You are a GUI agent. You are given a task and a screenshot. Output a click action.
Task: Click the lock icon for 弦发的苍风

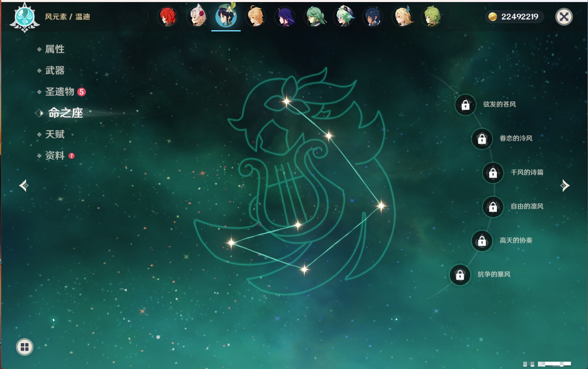[x=465, y=105]
